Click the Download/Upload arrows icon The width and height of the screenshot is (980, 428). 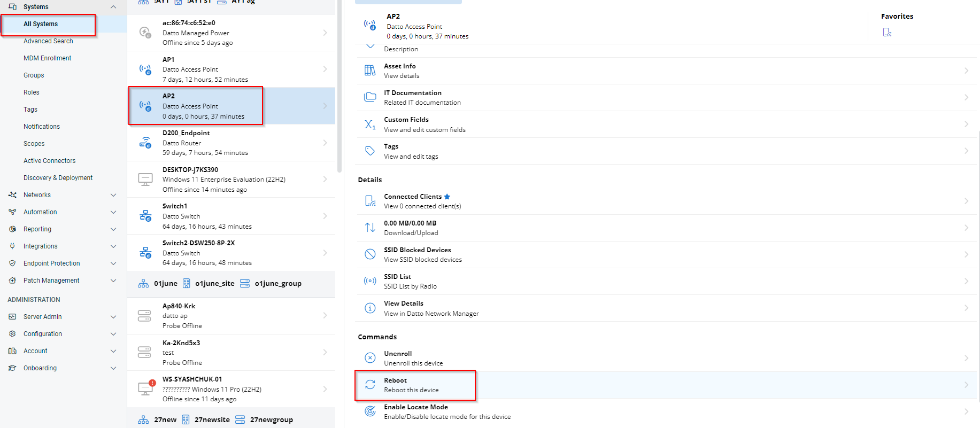pyautogui.click(x=370, y=228)
